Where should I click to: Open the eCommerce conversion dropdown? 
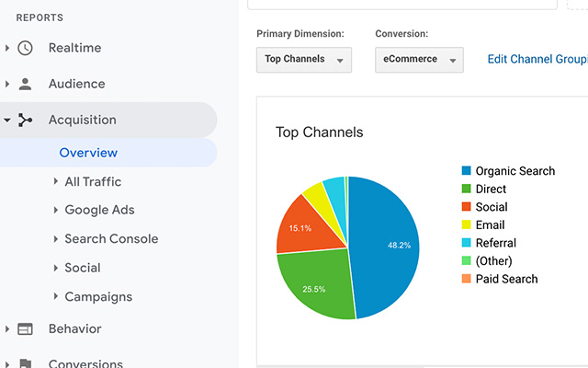[x=419, y=60]
